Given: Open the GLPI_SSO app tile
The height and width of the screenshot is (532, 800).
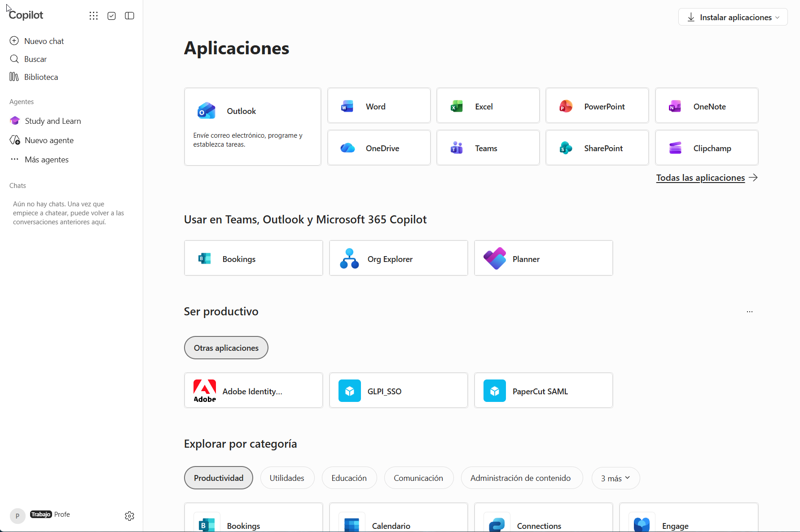Looking at the screenshot, I should point(399,390).
